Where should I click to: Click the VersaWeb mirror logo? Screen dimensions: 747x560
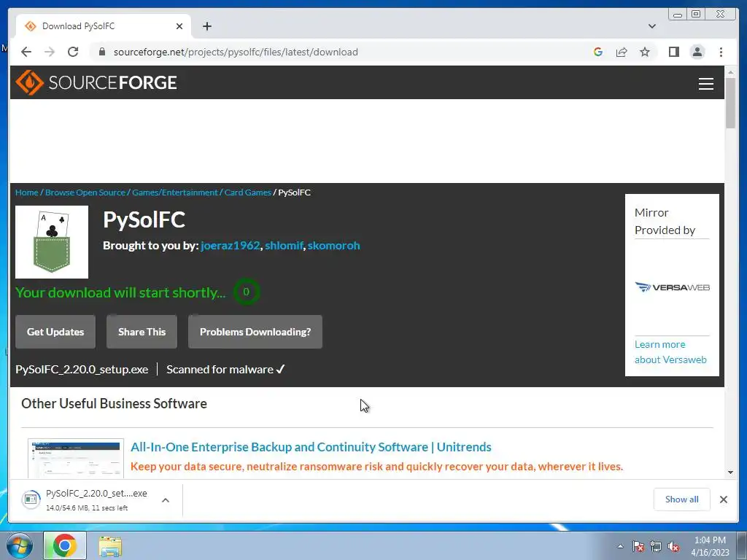[672, 287]
